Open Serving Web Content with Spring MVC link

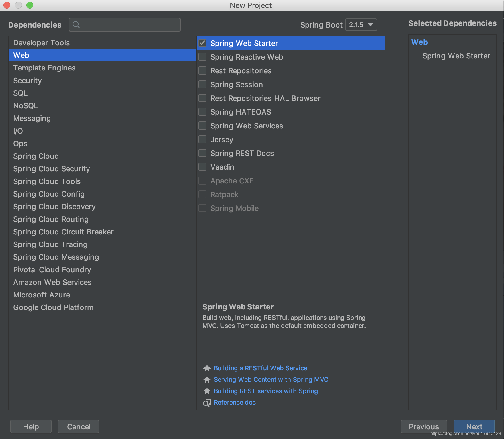coord(271,379)
